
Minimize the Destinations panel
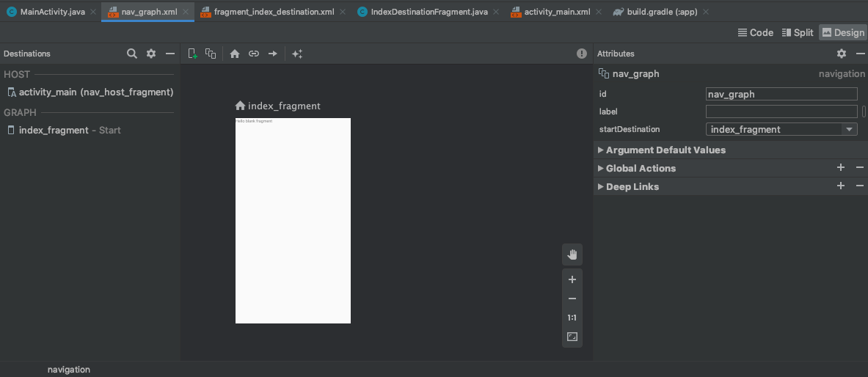[170, 54]
